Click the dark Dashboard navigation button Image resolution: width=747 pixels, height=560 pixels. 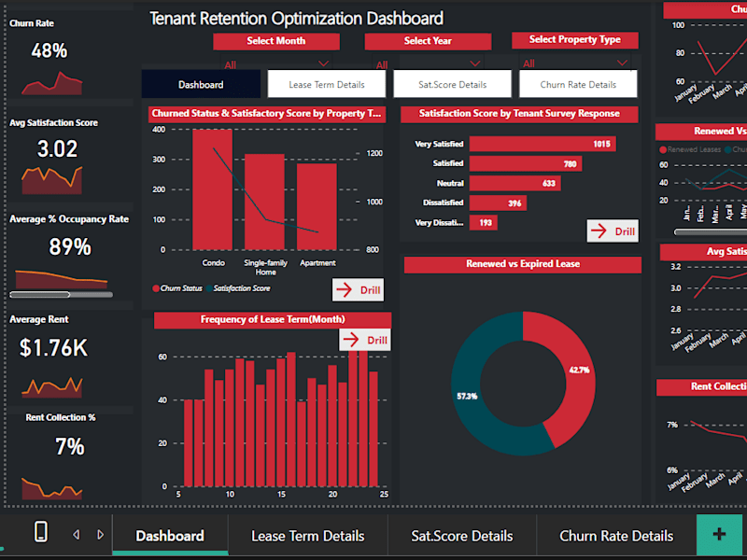point(201,84)
